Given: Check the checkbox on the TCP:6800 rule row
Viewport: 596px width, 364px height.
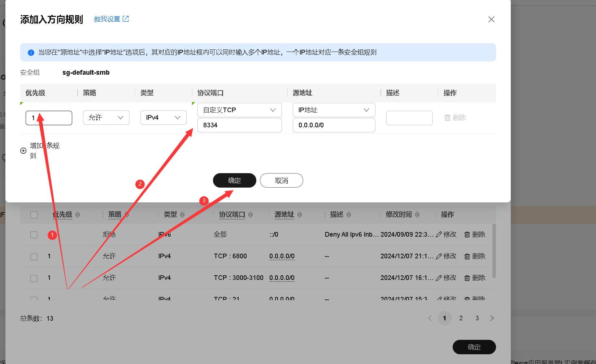Looking at the screenshot, I should point(34,256).
